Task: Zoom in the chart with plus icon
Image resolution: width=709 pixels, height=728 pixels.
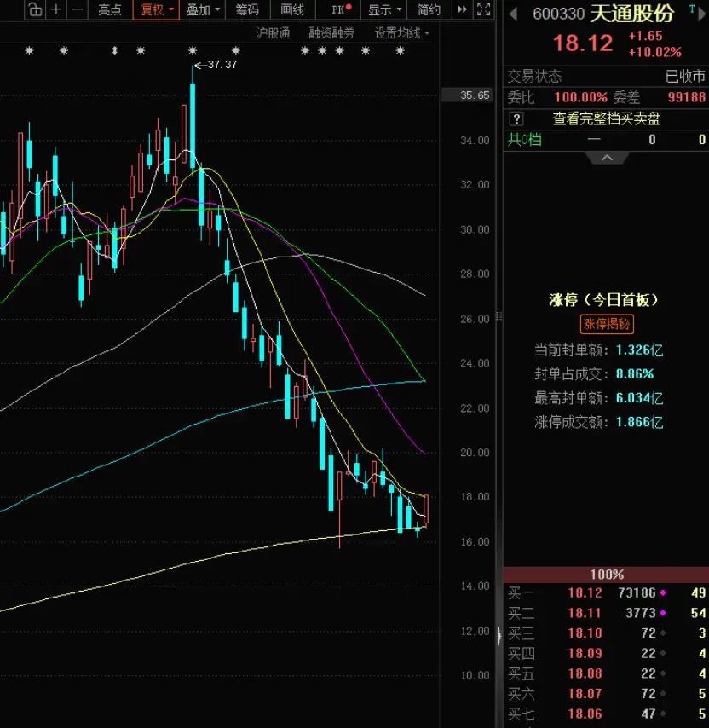Action: point(56,9)
